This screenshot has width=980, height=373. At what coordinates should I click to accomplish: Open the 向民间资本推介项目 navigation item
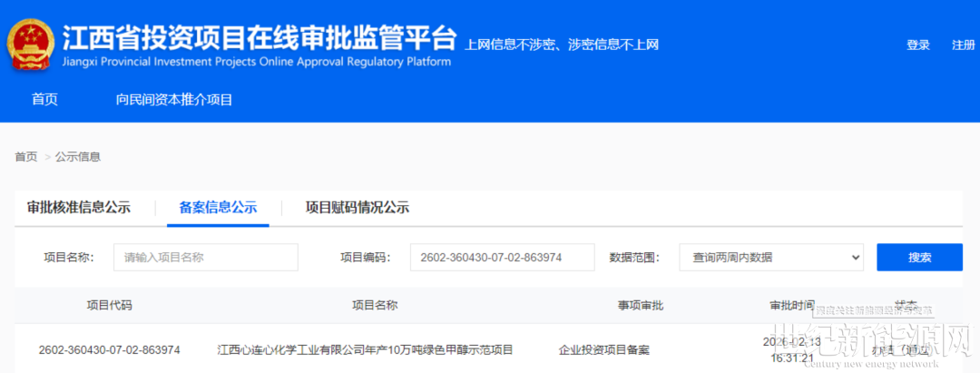tap(174, 100)
